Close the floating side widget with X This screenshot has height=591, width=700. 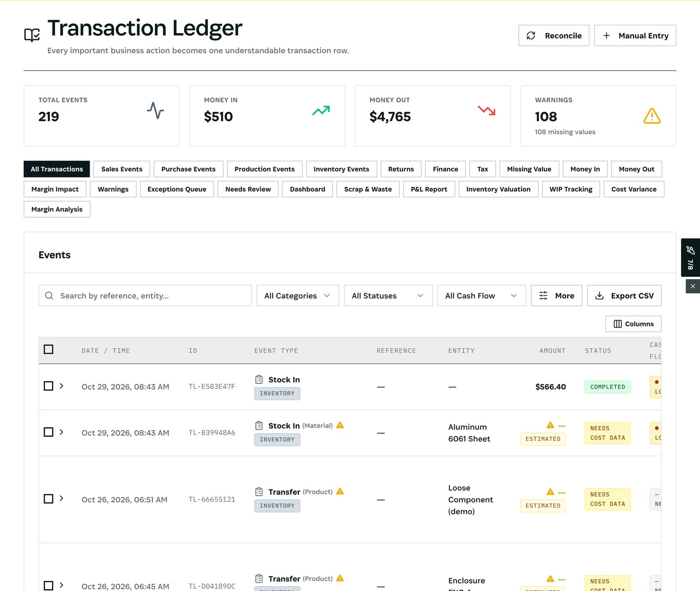pos(693,287)
